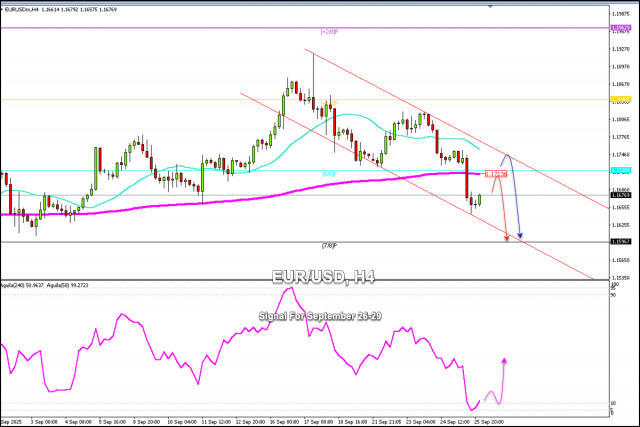Screen dimensions: 640x427
Task: Click the purple [+2/8]P level label
Action: point(329,31)
